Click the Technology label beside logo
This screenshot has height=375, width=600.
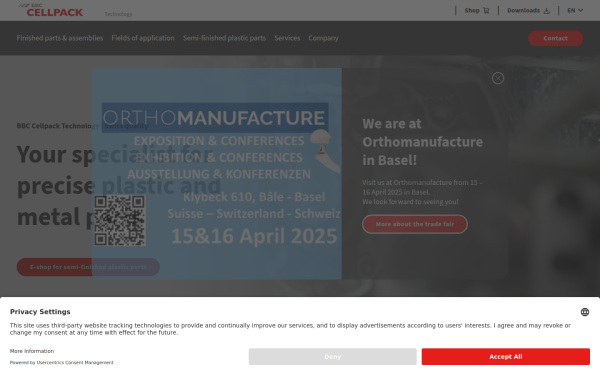118,14
